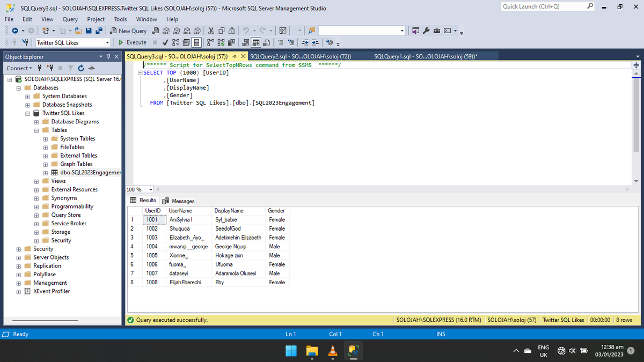Click the Query Options icon
Image resolution: width=644 pixels, height=362 pixels.
tap(186, 42)
